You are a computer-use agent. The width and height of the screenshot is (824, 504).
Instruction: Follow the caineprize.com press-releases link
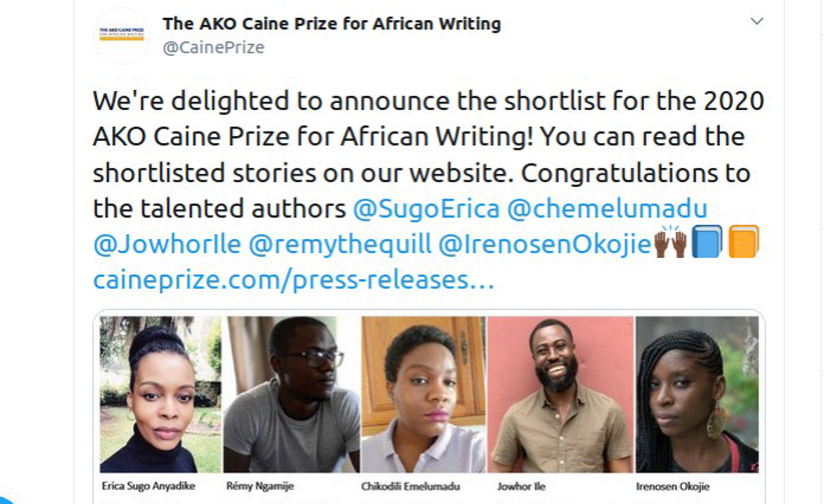click(294, 280)
